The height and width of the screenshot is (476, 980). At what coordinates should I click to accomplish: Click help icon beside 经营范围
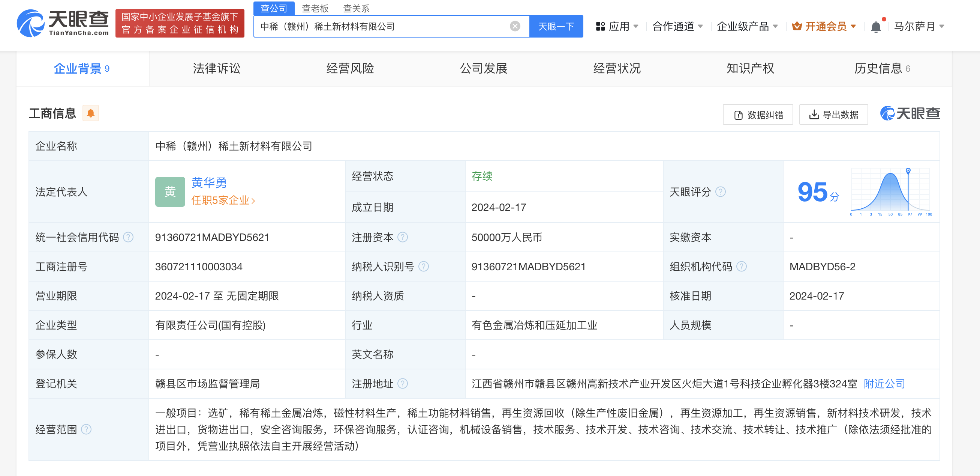pos(86,429)
